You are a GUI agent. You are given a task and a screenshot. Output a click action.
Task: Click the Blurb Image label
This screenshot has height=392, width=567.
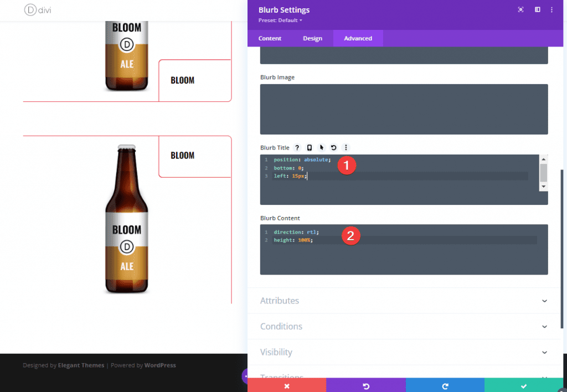277,78
